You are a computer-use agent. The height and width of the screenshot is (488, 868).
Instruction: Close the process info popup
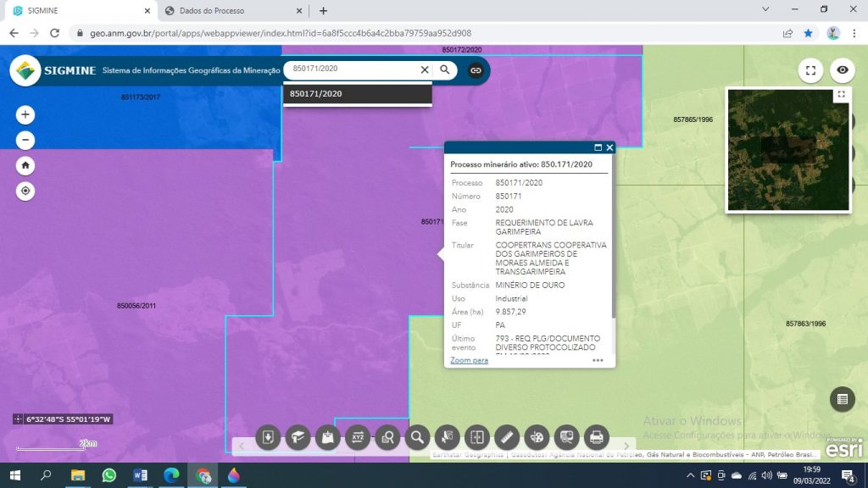pyautogui.click(x=609, y=147)
